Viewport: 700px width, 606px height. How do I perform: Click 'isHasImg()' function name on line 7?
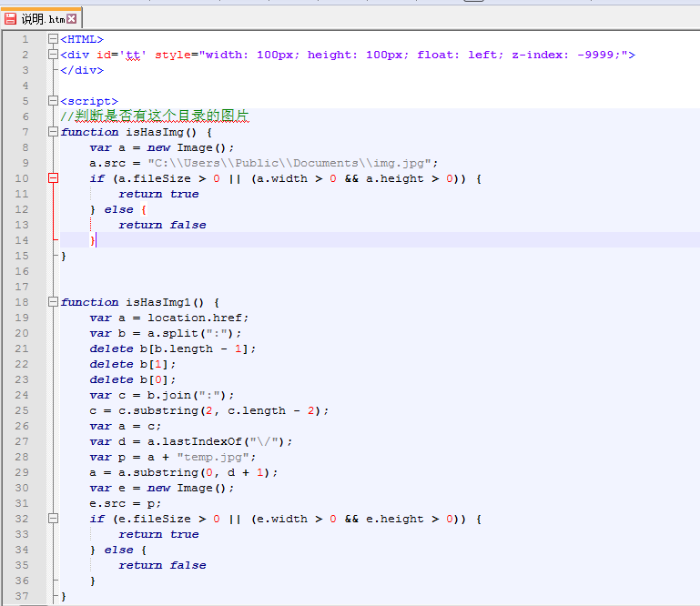point(161,133)
